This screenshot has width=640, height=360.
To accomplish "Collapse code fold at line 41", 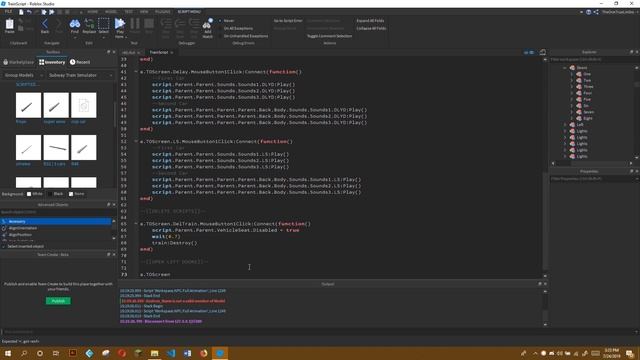I will pyautogui.click(x=136, y=72).
